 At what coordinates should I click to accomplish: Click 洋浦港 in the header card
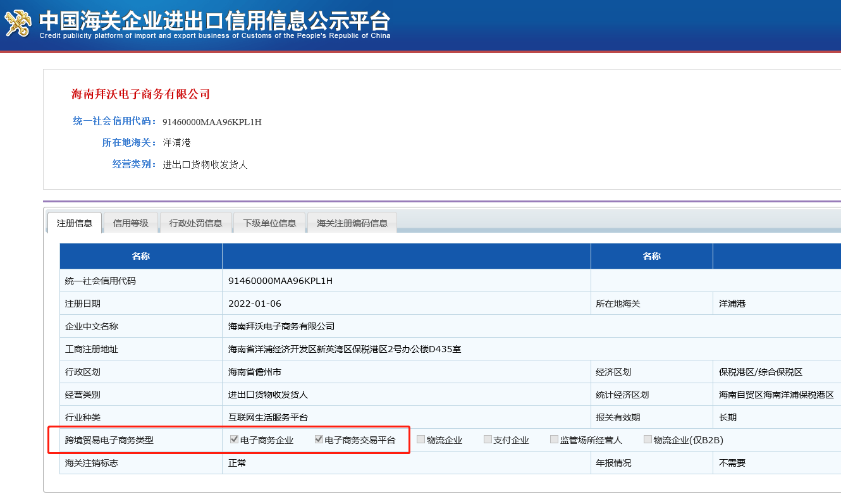177,143
